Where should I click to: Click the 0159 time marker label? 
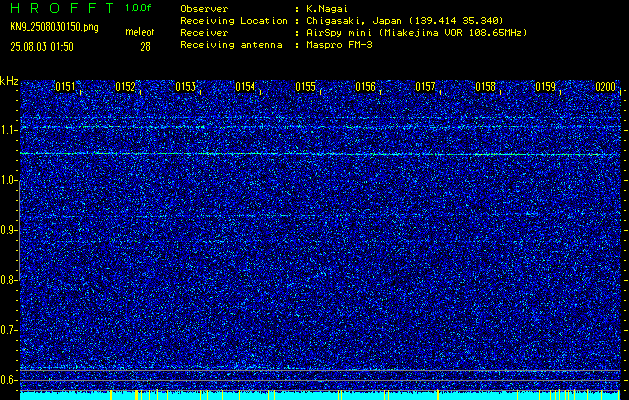546,87
